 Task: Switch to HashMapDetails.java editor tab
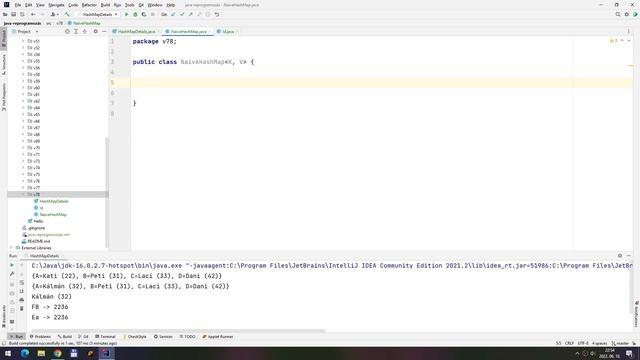click(x=136, y=31)
